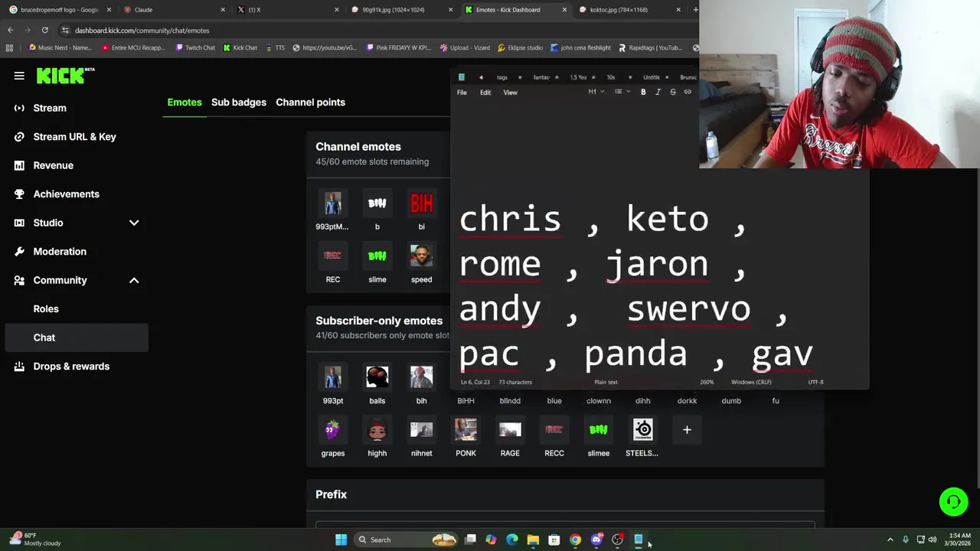This screenshot has height=551, width=980.
Task: Open Windows Start menu
Action: [x=341, y=540]
